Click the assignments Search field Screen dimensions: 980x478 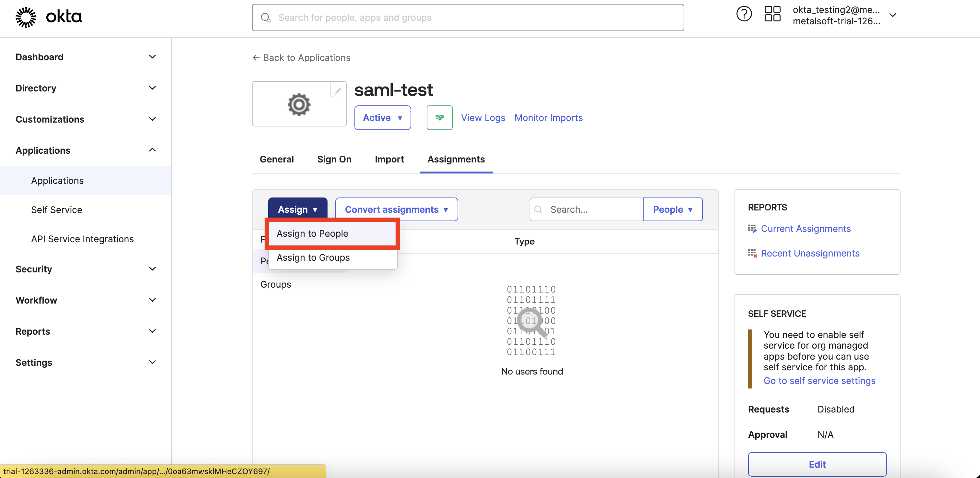(586, 209)
